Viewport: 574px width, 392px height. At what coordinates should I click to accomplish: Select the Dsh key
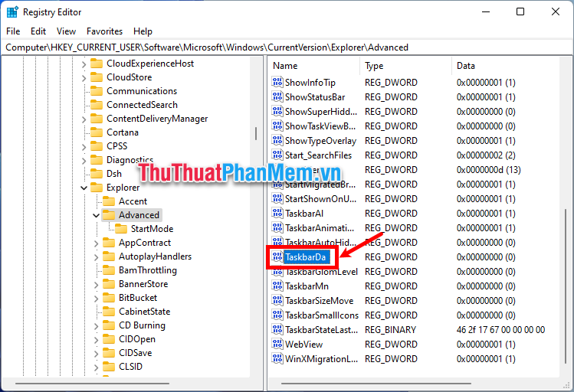pos(114,174)
